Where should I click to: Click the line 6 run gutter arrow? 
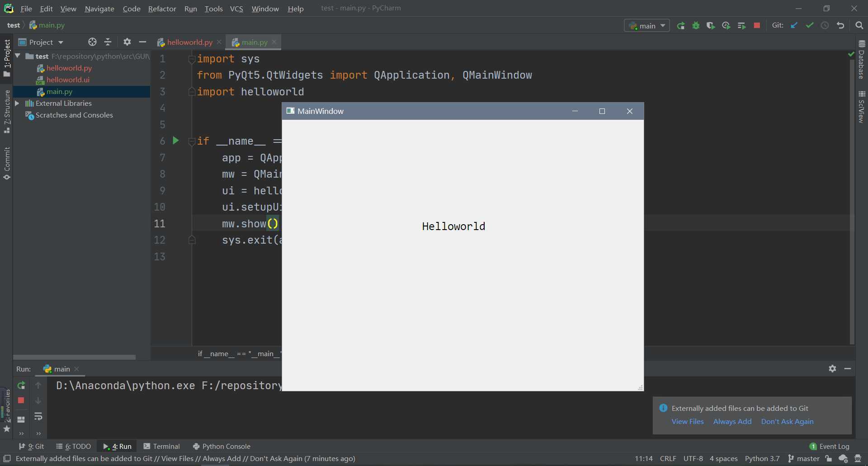click(176, 141)
